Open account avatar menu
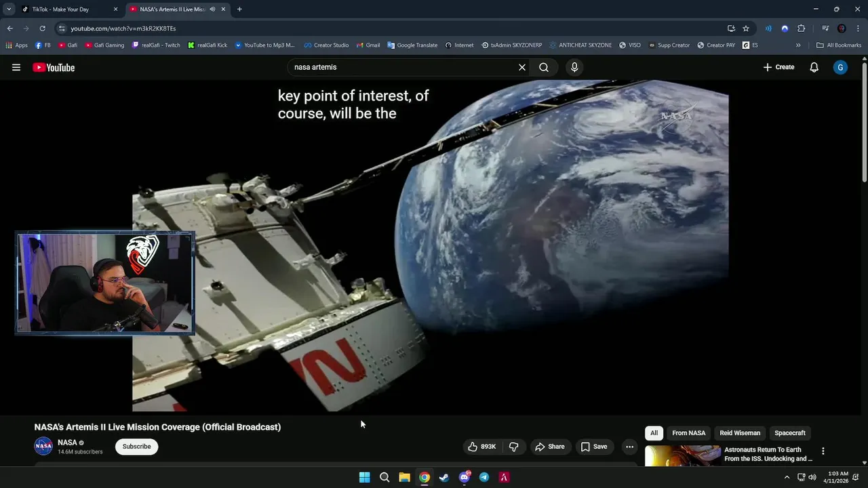This screenshot has width=868, height=488. click(x=840, y=67)
